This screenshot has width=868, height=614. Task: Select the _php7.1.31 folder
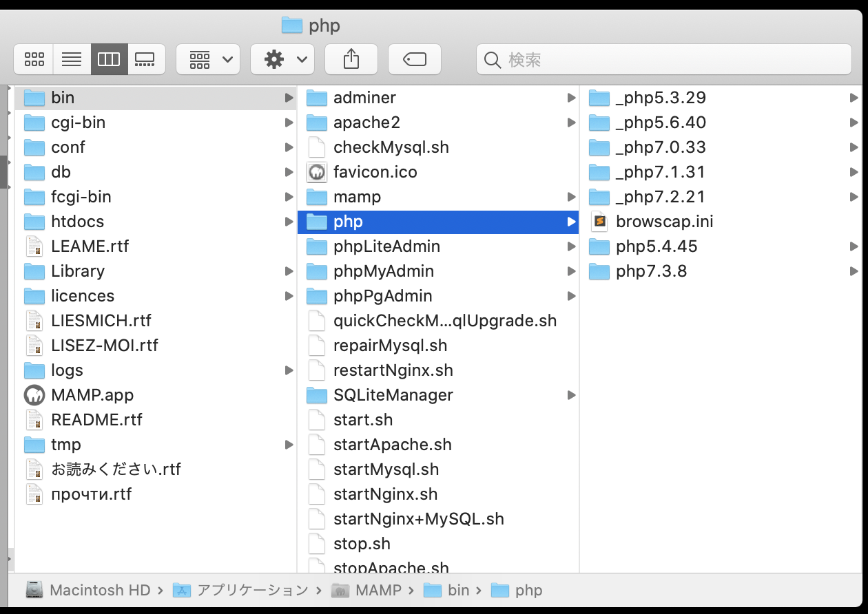coord(721,172)
